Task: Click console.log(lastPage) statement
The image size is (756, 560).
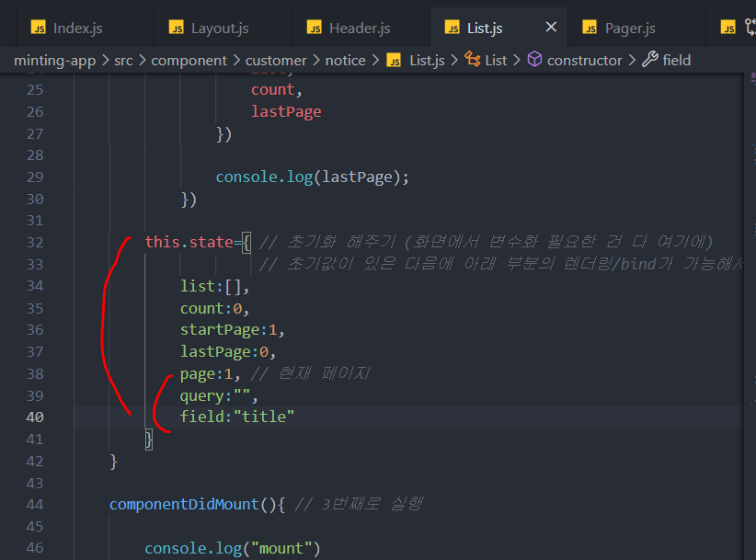Action: coord(312,177)
